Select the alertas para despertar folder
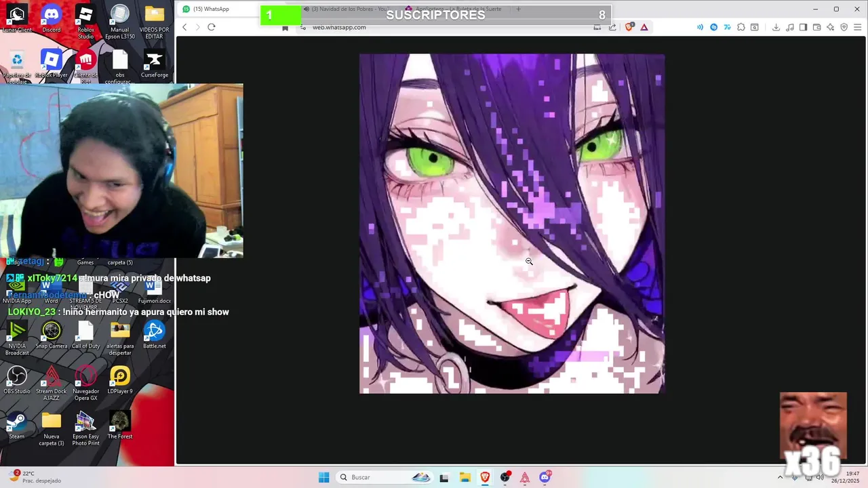This screenshot has height=488, width=868. (120, 339)
